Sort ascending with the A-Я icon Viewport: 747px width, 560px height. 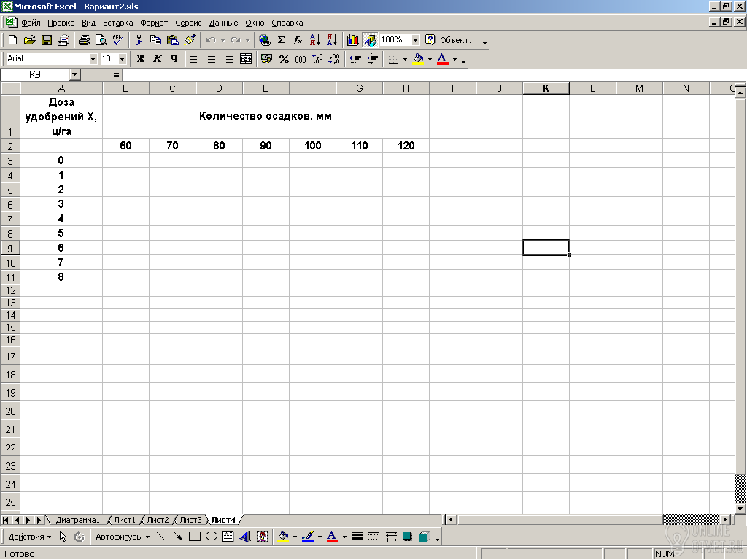point(315,41)
